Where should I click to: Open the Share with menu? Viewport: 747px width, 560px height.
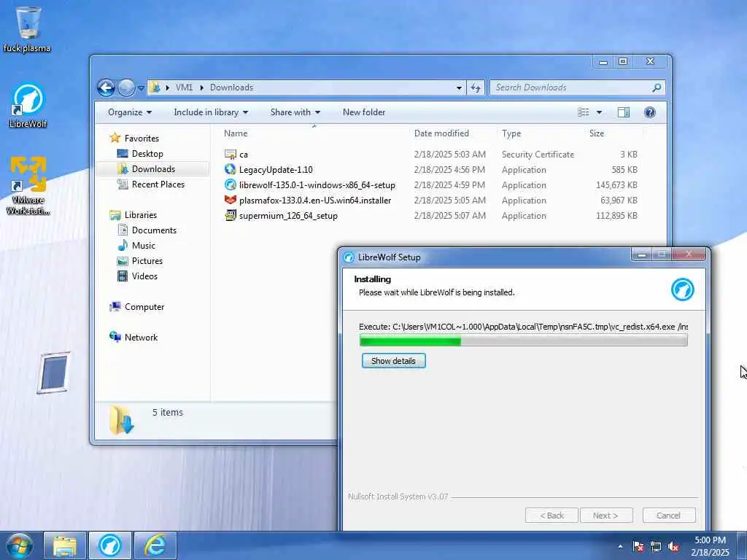click(295, 112)
